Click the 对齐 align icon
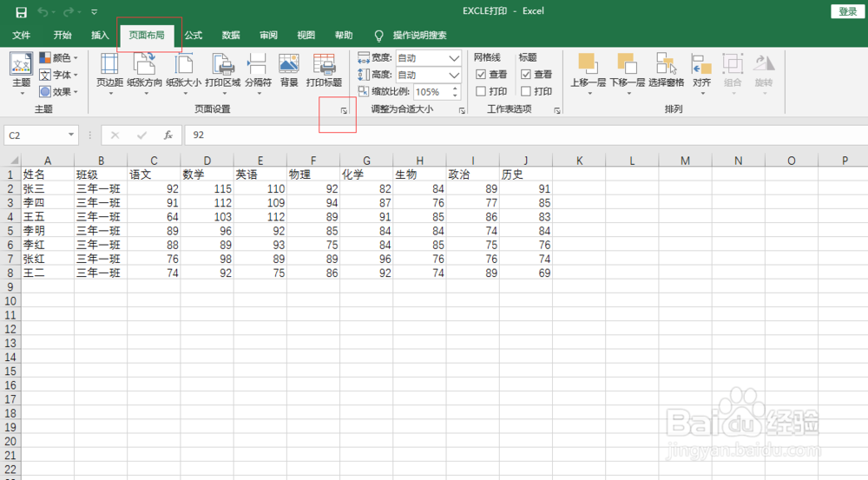The height and width of the screenshot is (480, 868). 701,64
